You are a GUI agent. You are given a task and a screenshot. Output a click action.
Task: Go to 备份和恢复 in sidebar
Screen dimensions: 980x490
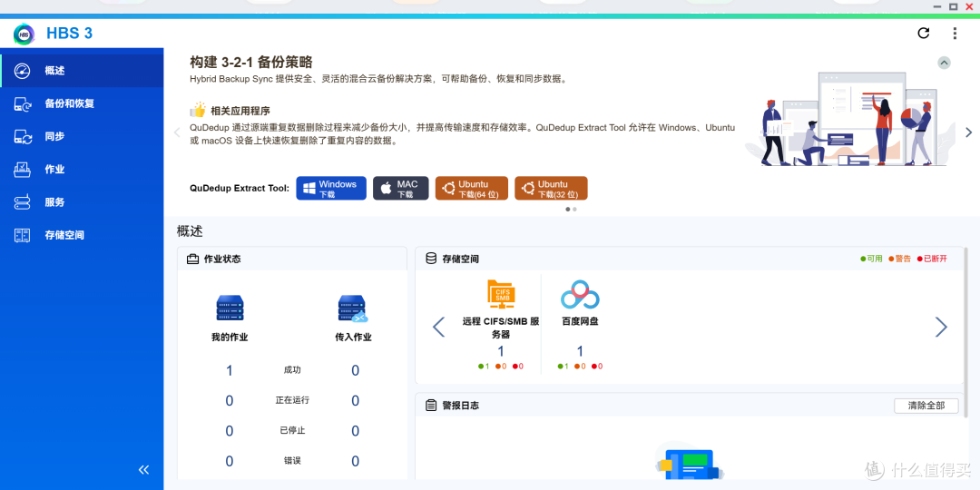point(82,103)
